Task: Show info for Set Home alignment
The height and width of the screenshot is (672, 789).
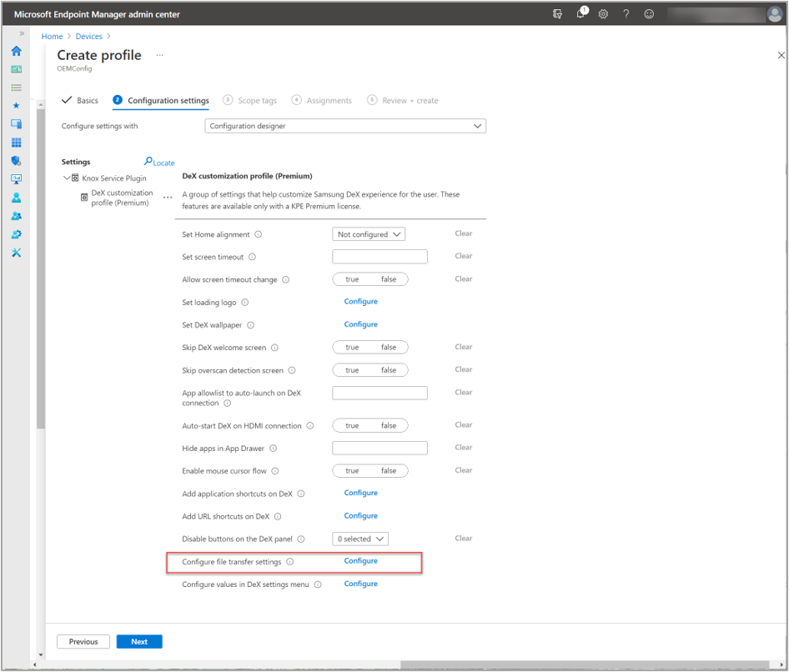Action: coord(259,234)
